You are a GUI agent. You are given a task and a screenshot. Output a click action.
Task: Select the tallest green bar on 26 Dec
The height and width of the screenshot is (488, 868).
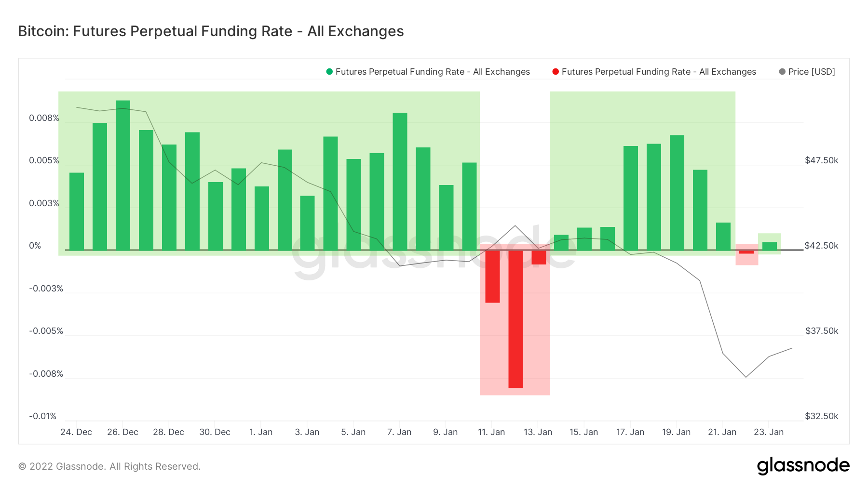(123, 175)
